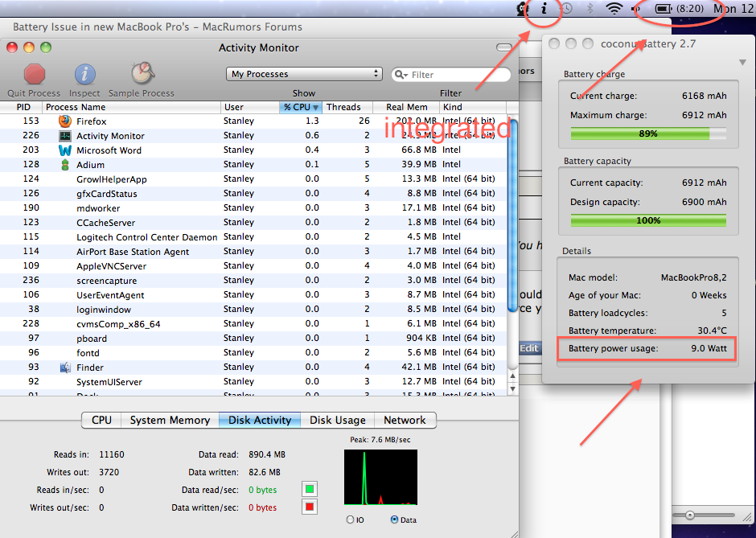Open Time Machine menu bar icon
756x538 pixels.
coord(567,9)
